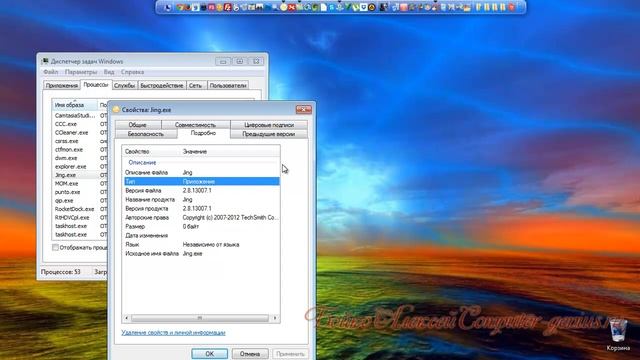Click the Jing properties title bar icon
Screen dimensions: 640x360
click(x=116, y=109)
